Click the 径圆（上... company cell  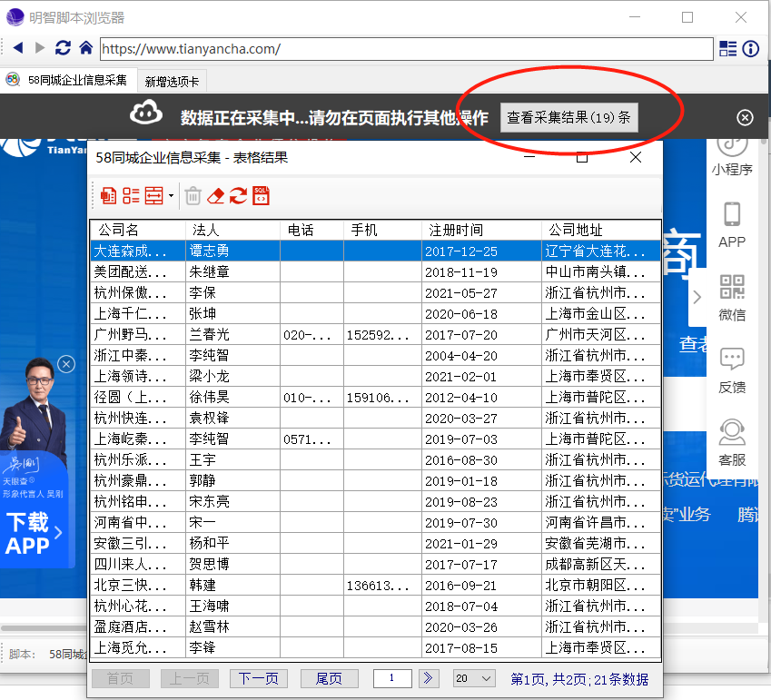tap(138, 397)
